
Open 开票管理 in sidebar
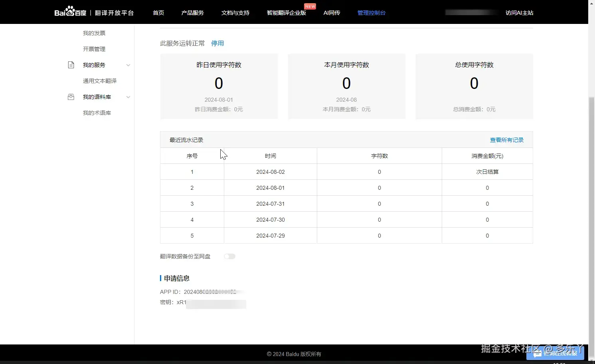tap(94, 49)
